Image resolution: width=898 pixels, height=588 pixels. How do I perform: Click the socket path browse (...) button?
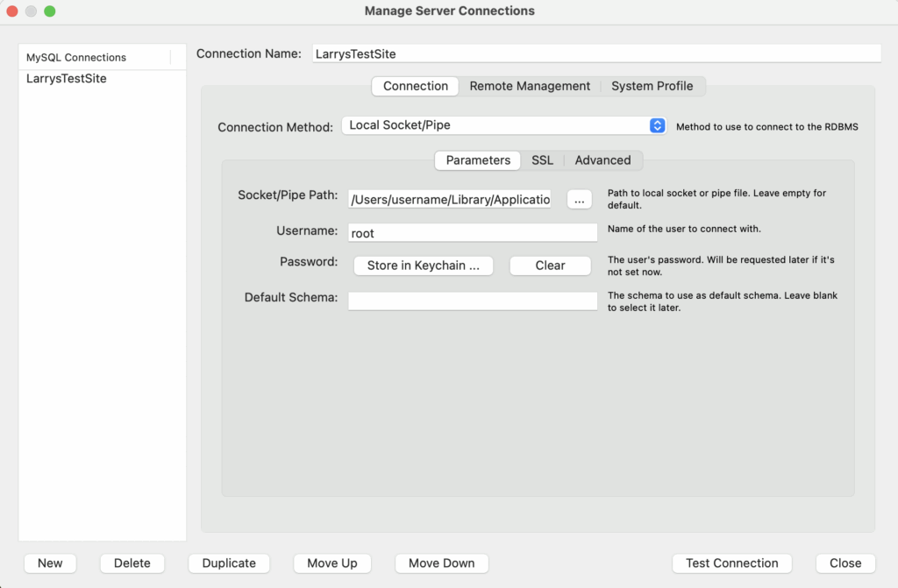click(579, 200)
